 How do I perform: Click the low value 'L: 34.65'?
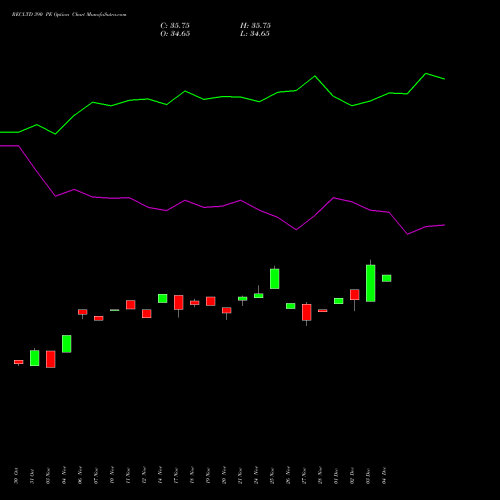click(255, 34)
